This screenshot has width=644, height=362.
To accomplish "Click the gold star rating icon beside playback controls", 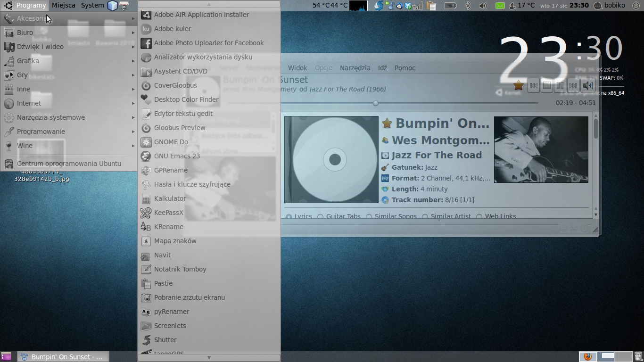I will 519,85.
